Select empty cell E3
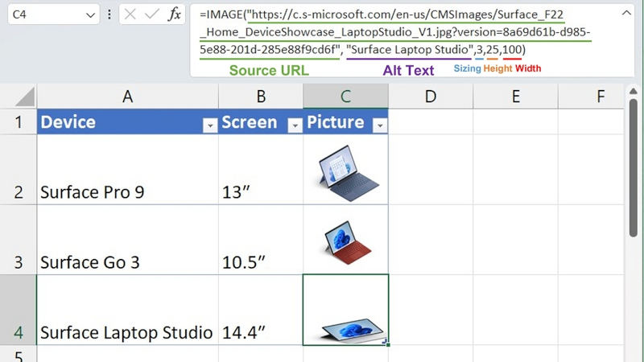The width and height of the screenshot is (644, 362). pos(516,240)
